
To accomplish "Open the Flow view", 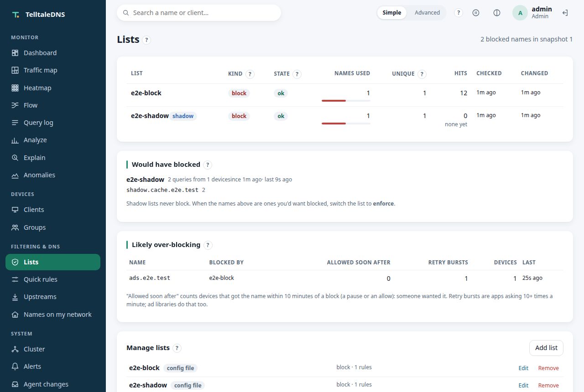I will tap(53, 105).
